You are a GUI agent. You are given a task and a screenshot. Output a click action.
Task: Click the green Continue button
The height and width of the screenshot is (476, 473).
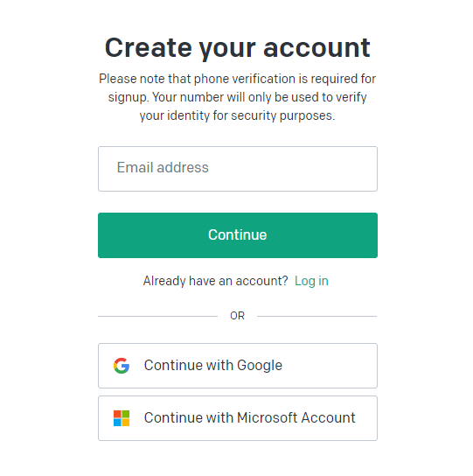click(238, 235)
